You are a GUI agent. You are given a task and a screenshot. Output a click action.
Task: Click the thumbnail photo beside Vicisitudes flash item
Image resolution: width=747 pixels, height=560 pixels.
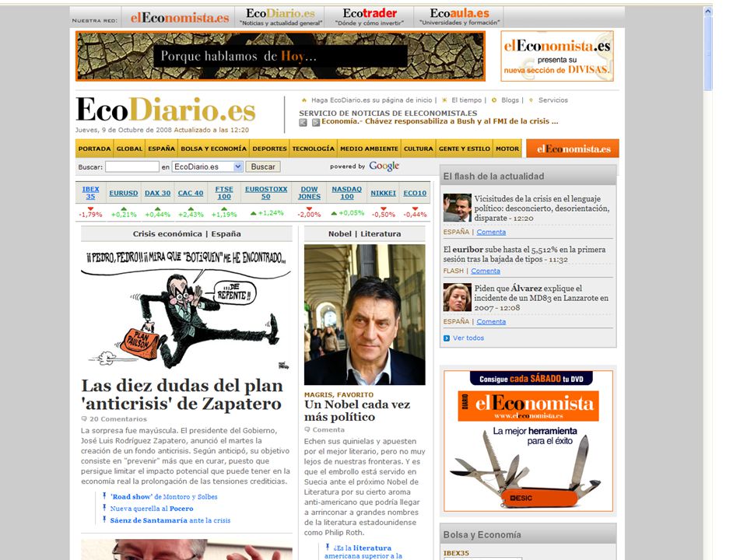coord(457,208)
